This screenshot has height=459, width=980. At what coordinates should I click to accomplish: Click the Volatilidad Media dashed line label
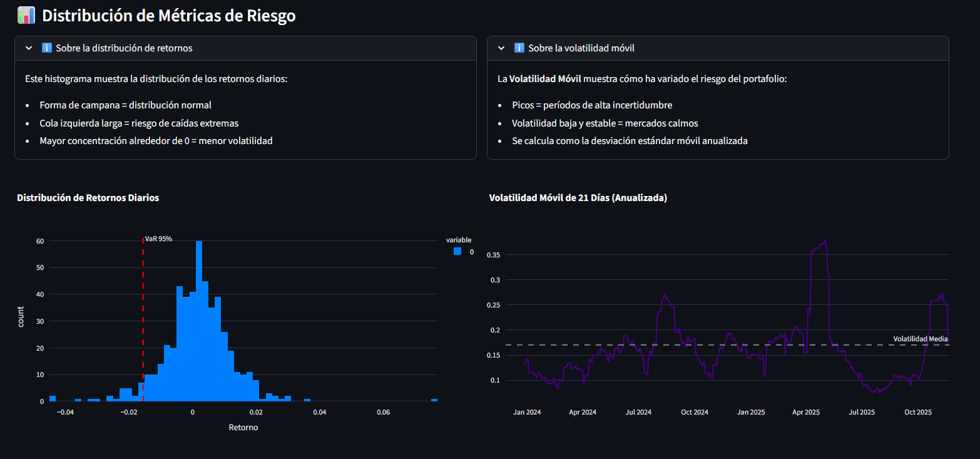click(921, 338)
